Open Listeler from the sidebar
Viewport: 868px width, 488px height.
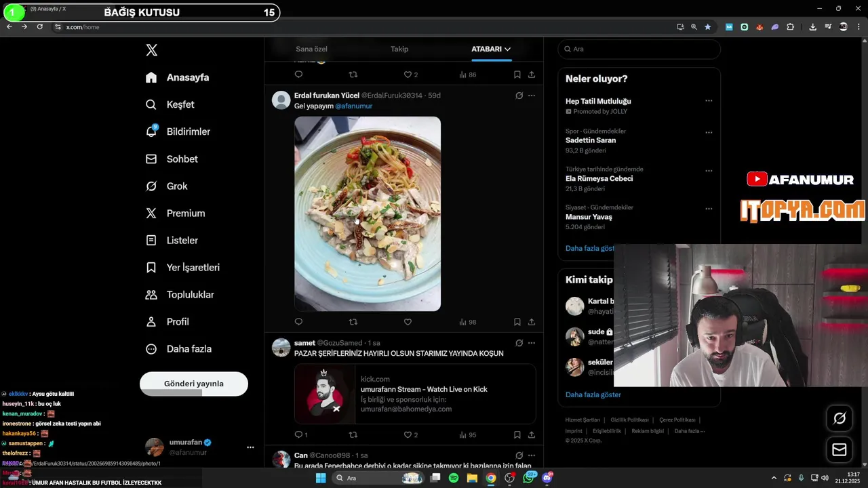click(x=172, y=240)
